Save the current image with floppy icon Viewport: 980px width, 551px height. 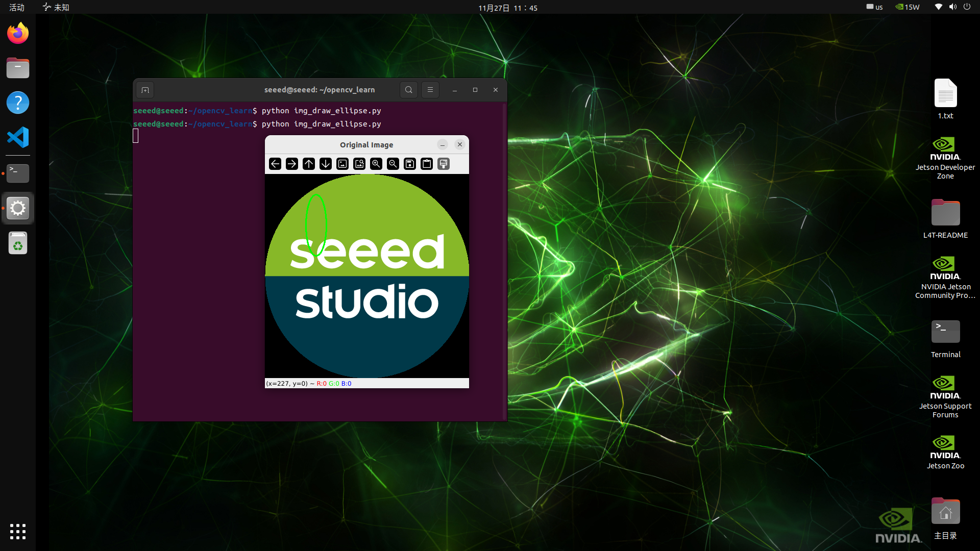click(x=410, y=164)
